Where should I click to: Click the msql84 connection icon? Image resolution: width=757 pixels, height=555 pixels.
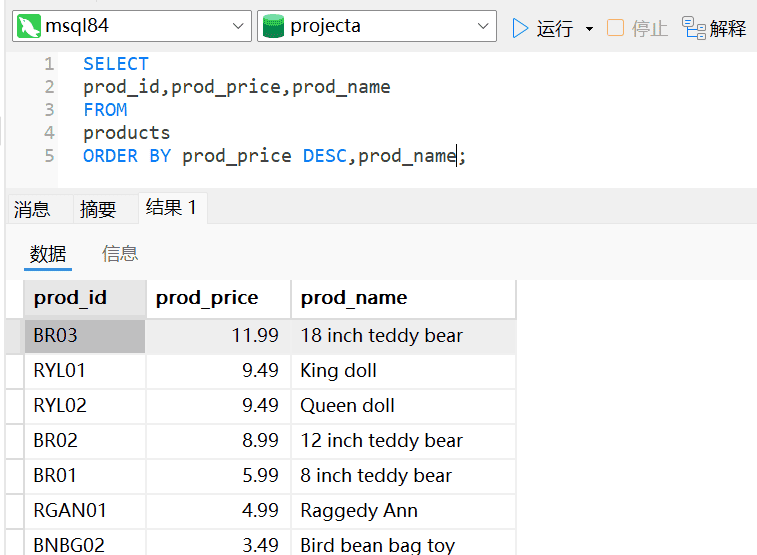pyautogui.click(x=30, y=27)
